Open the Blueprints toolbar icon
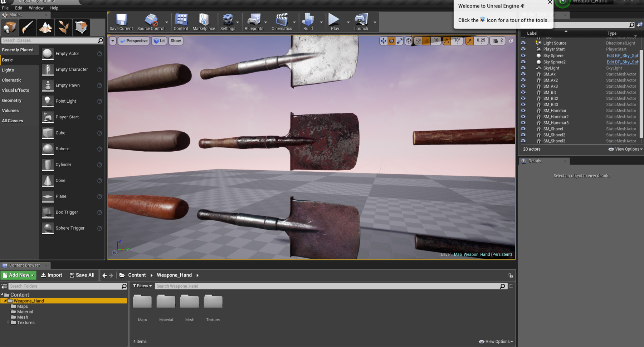Viewport: 644px width, 347px height. (x=254, y=22)
